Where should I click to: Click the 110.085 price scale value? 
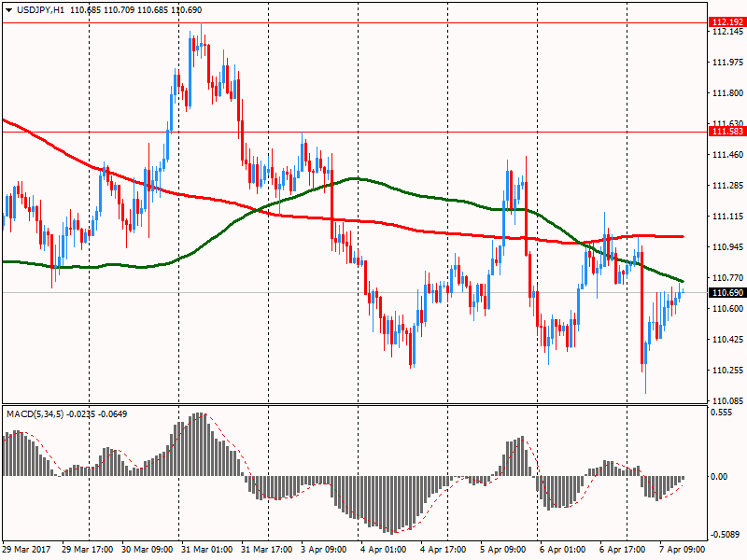pos(727,401)
